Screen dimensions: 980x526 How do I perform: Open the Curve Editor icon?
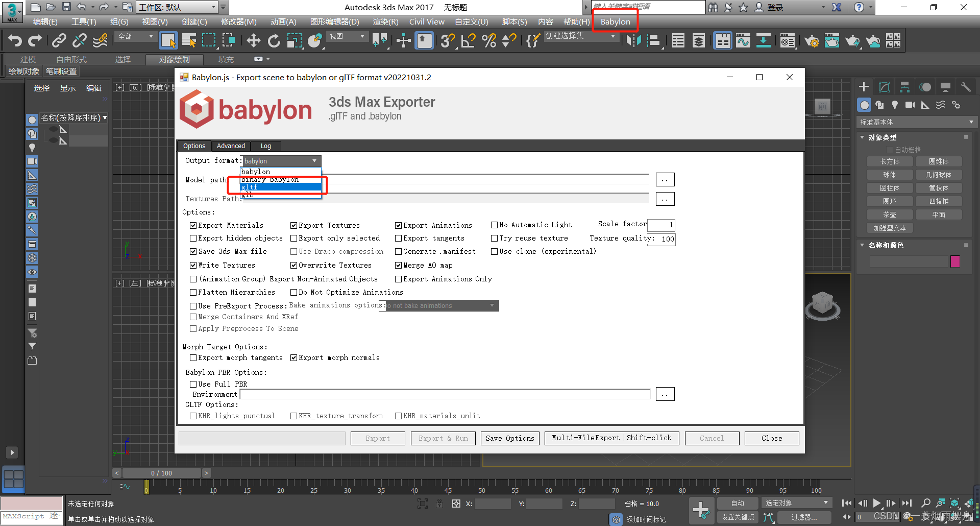(743, 40)
